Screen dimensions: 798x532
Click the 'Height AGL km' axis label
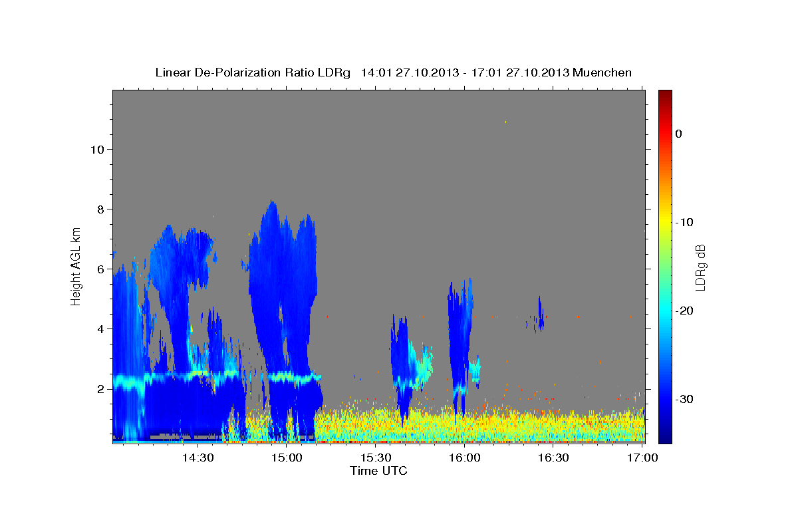76,266
